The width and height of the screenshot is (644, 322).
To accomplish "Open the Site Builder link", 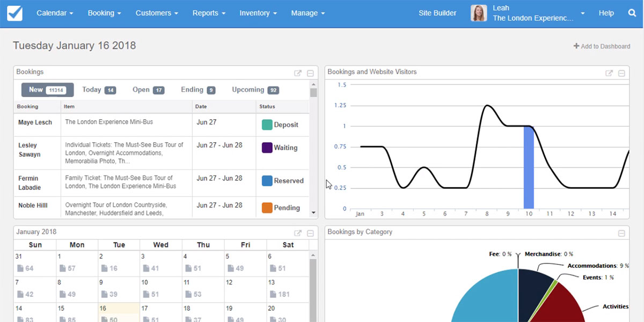I will click(437, 13).
